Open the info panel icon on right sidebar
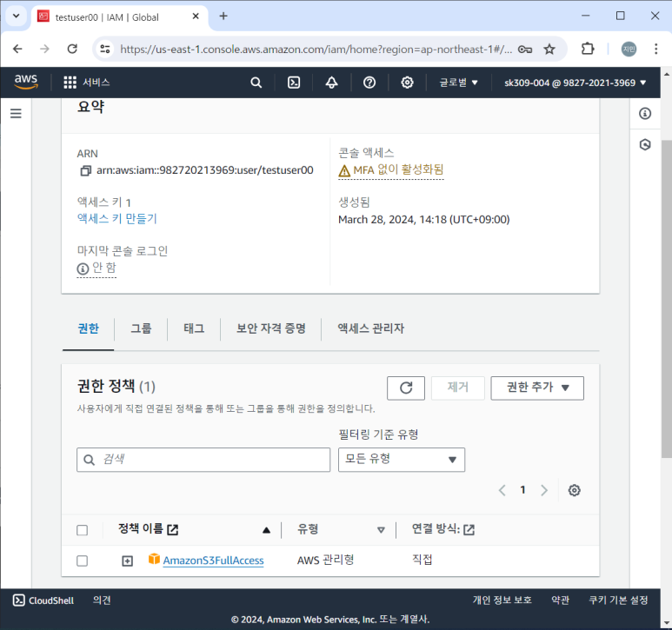 click(x=644, y=114)
